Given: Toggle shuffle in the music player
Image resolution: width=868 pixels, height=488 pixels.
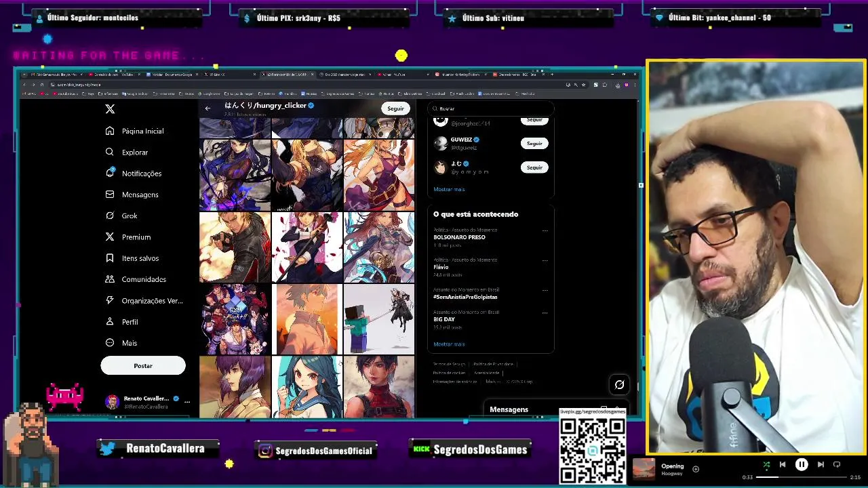Looking at the screenshot, I should pyautogui.click(x=766, y=465).
